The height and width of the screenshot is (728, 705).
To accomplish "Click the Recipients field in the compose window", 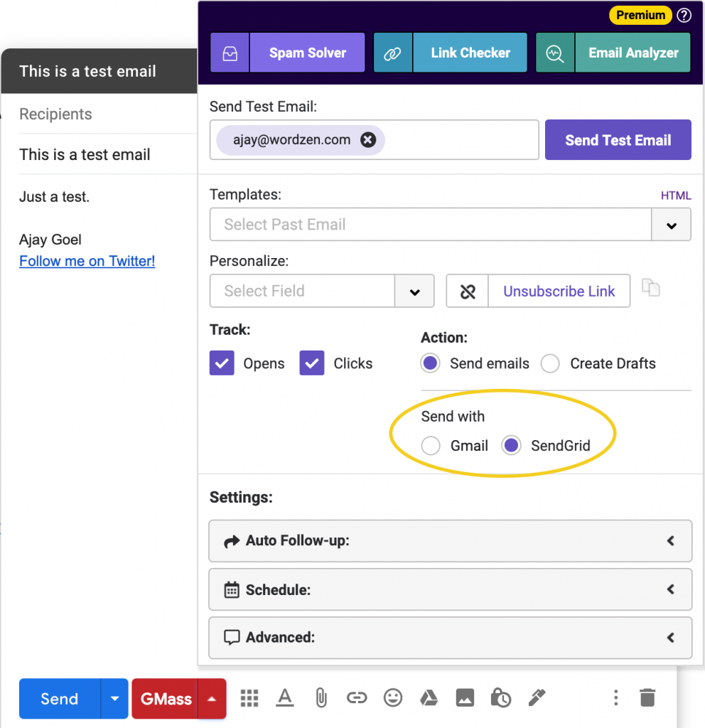I will 99,114.
